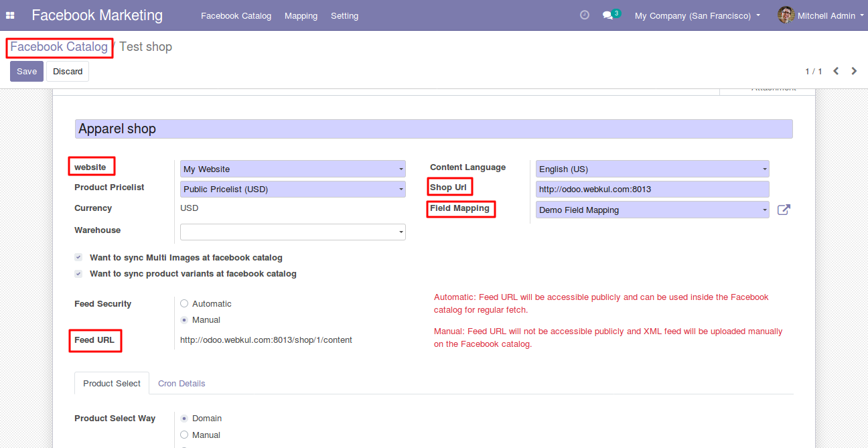The width and height of the screenshot is (868, 448).
Task: Click Facebook Marketing app title
Action: pos(97,15)
